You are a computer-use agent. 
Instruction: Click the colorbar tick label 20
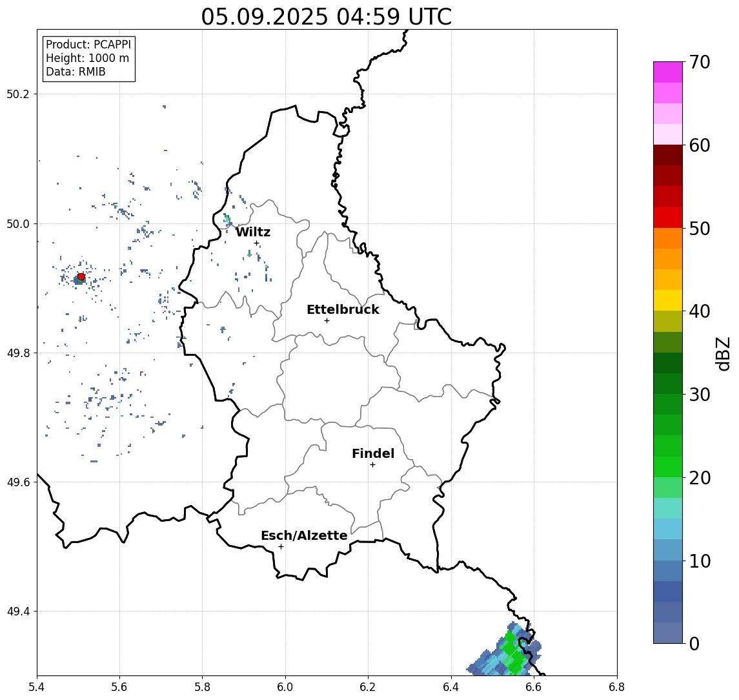tap(699, 477)
